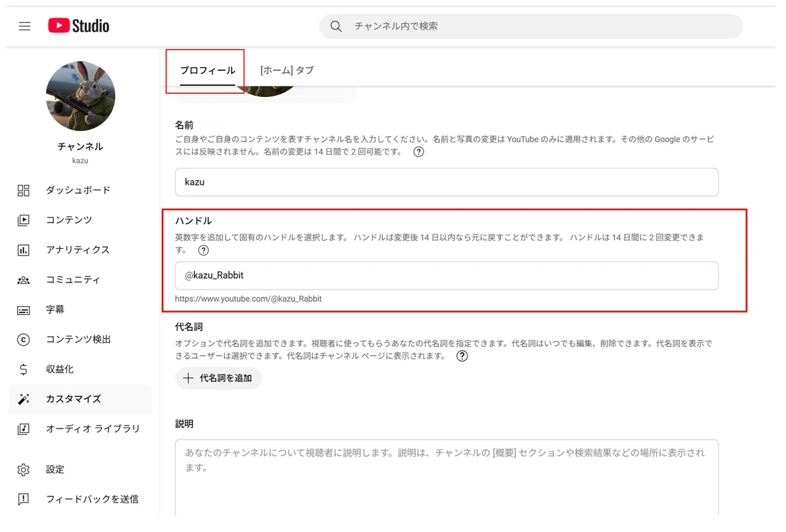Click the Send feedback exclamation icon
The height and width of the screenshot is (532, 786).
24,499
